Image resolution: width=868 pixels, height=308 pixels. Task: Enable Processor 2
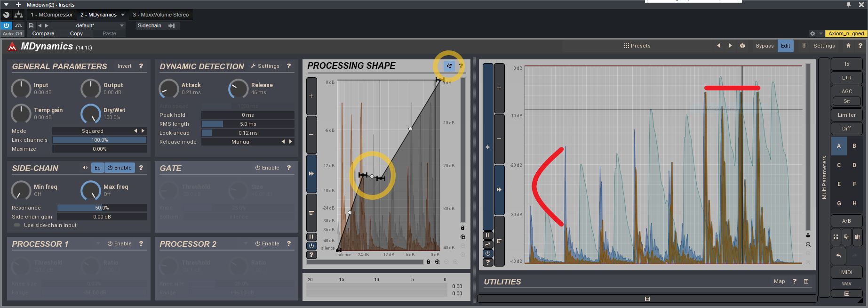[x=267, y=243]
